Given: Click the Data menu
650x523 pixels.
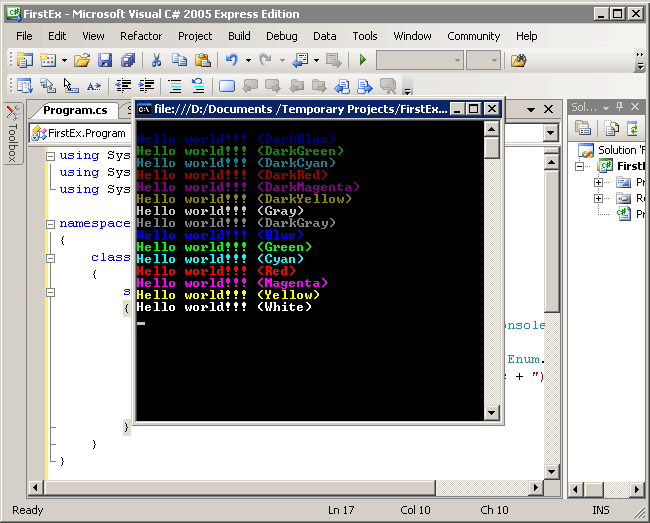Looking at the screenshot, I should (x=325, y=36).
